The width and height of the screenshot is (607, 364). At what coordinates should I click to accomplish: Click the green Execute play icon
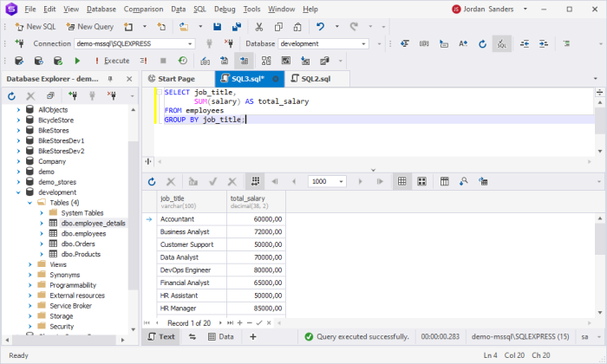[x=77, y=61]
